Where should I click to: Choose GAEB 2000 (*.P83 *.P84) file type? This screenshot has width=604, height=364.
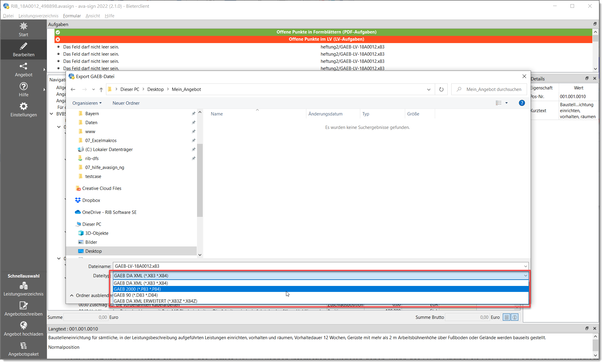point(321,289)
